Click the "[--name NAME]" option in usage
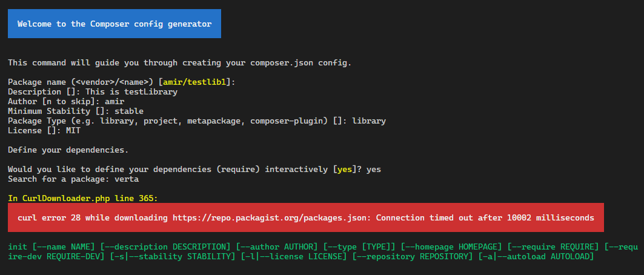Screen dimensions: 644x275 pos(64,247)
